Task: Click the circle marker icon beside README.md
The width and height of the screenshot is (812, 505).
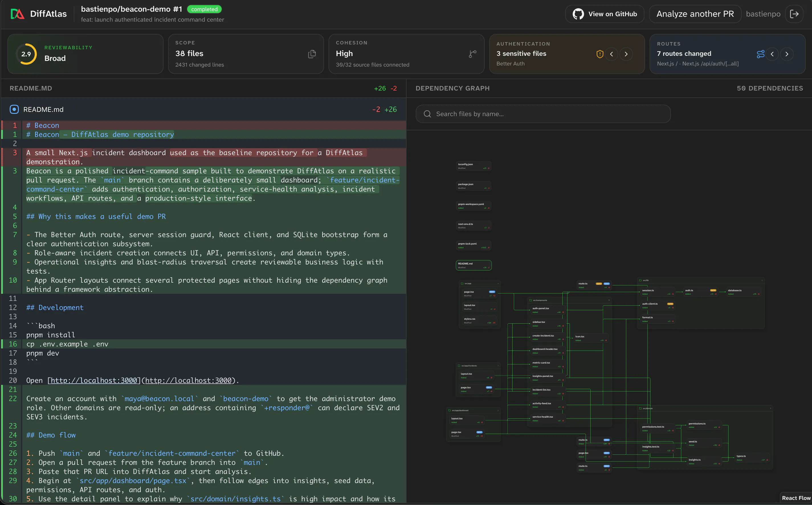Action: (x=14, y=109)
